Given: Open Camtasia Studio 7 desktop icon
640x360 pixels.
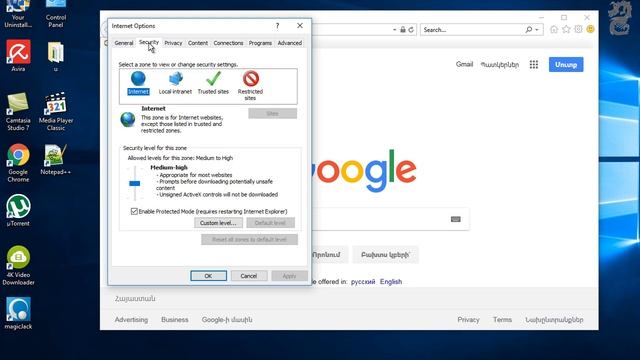Looking at the screenshot, I should (18, 111).
